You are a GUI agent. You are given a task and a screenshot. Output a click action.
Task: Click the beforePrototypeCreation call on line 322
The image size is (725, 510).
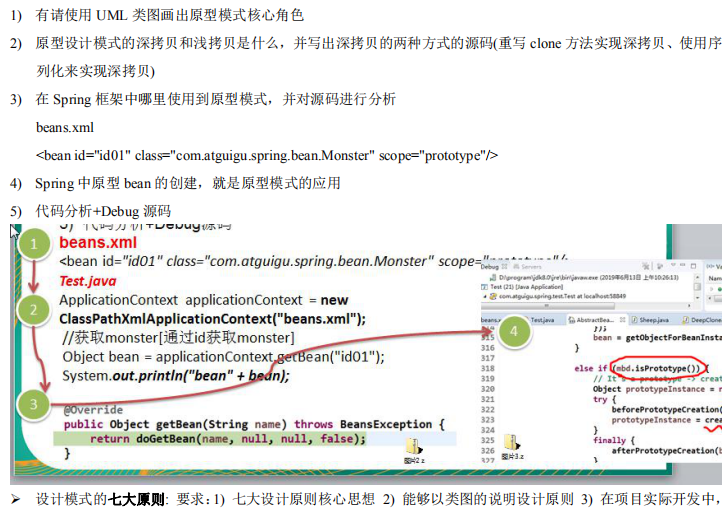coord(666,409)
